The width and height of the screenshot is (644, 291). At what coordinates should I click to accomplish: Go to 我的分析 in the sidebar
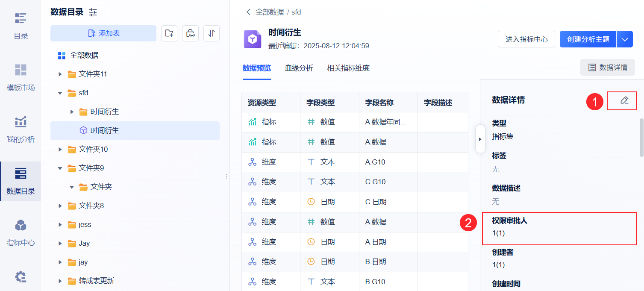click(x=21, y=129)
